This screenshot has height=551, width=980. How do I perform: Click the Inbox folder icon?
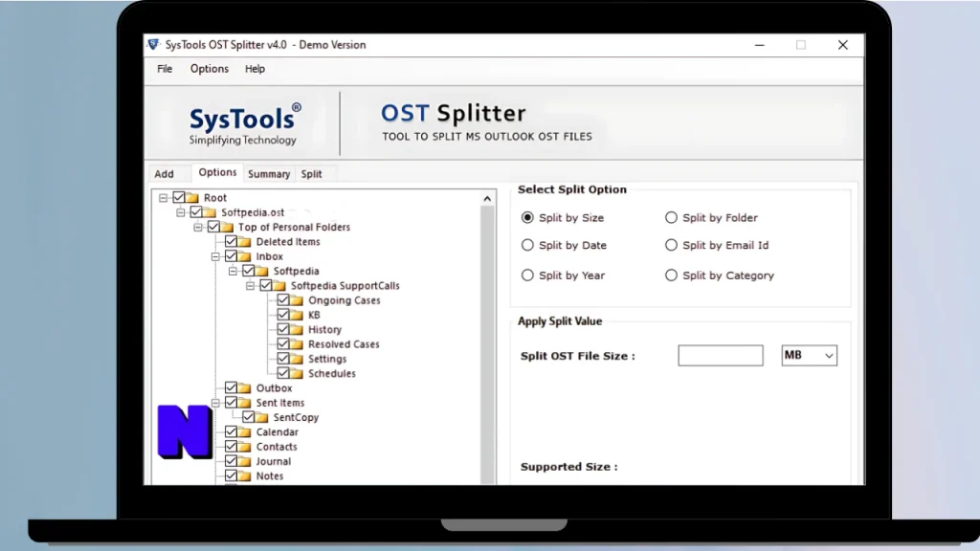click(x=244, y=256)
